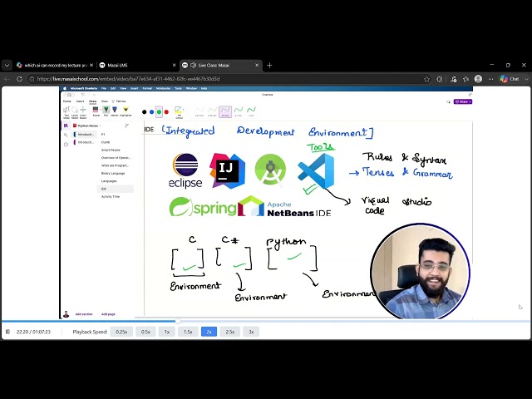This screenshot has height=399, width=532.
Task: Expand the Eraser options arrow
Action: pyautogui.click(x=101, y=110)
